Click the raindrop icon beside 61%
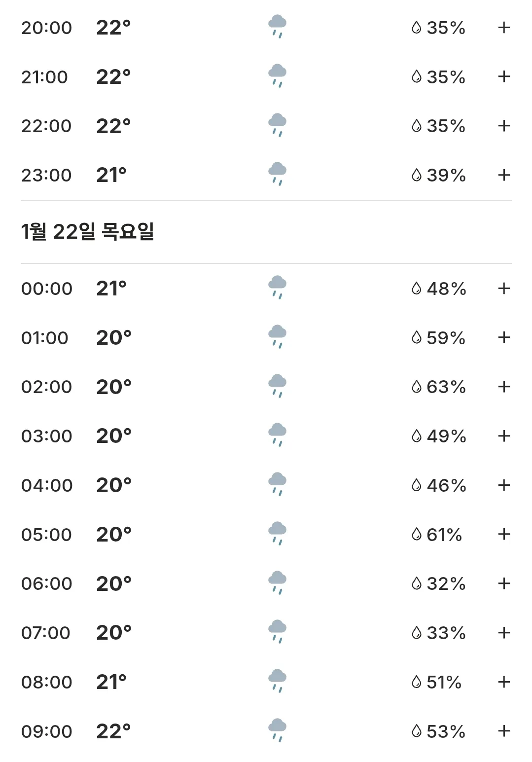Image resolution: width=532 pixels, height=762 pixels. (x=417, y=534)
